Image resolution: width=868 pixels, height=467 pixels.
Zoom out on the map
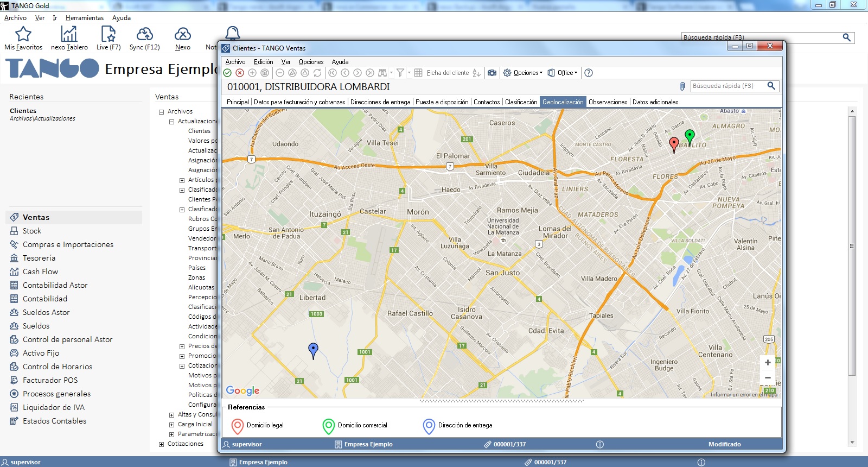[768, 377]
